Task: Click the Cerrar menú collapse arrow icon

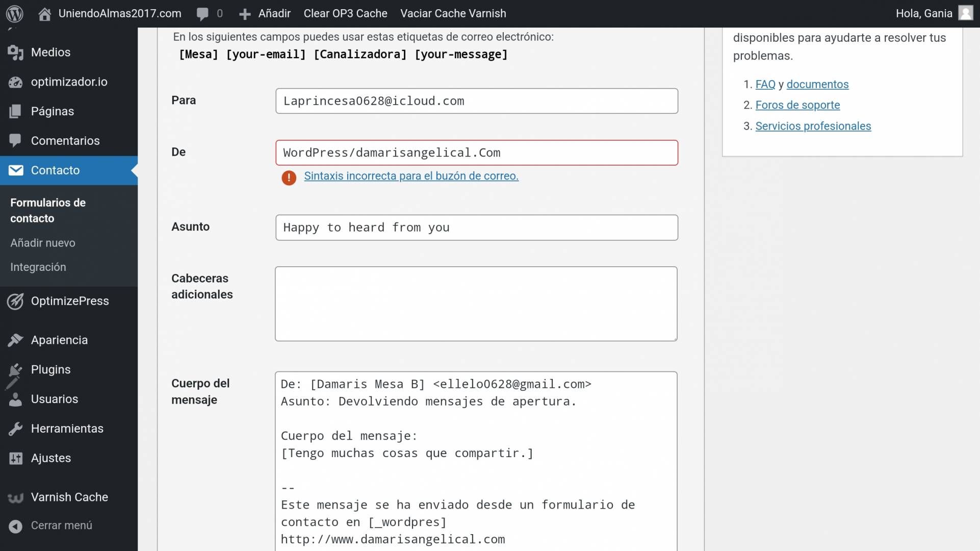Action: click(x=16, y=525)
